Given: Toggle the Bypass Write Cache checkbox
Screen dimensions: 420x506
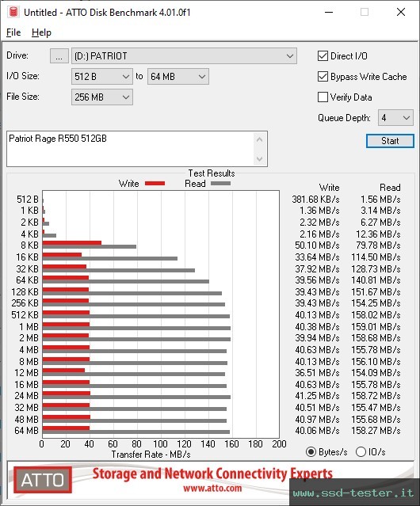Looking at the screenshot, I should (x=323, y=77).
